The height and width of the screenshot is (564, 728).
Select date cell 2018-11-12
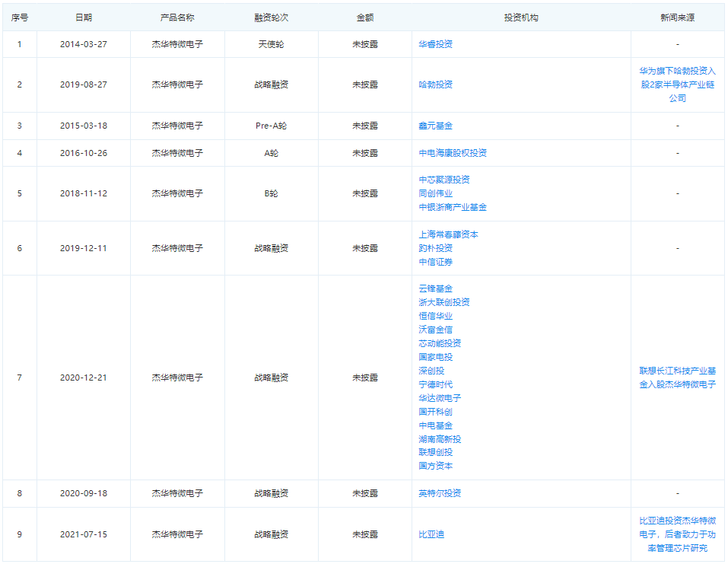[x=84, y=193]
